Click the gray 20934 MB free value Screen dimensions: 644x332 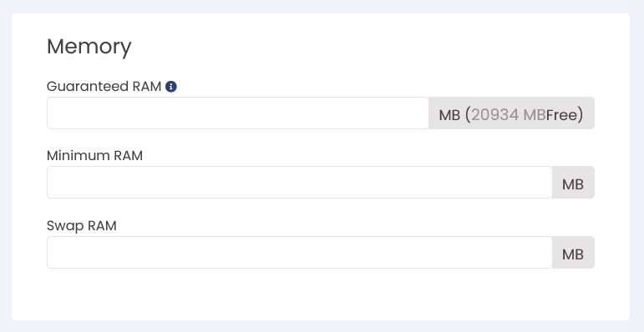508,115
